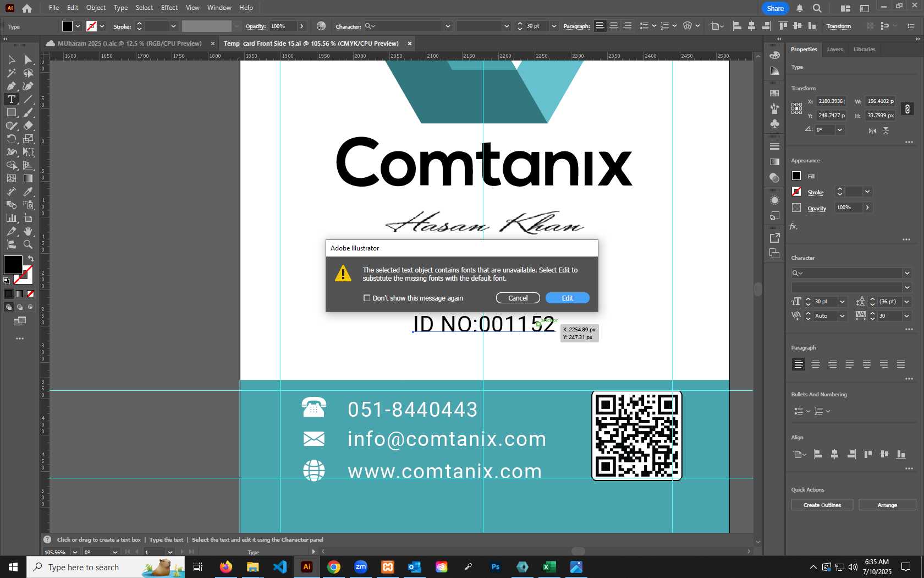Select the Paintbrush tool
This screenshot has width=924, height=578.
point(28,112)
